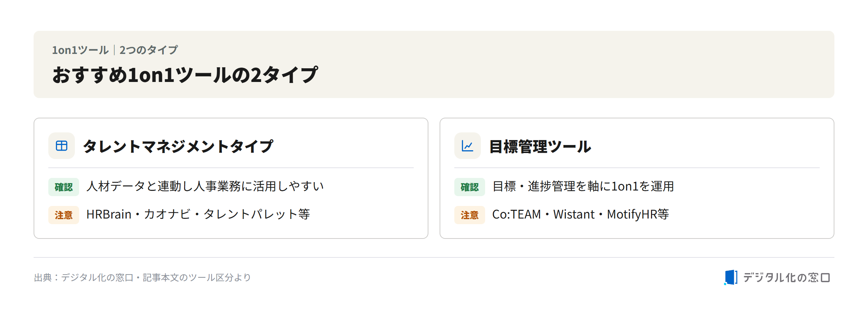Screen dimensions: 868x318
Task: Click the divider line under 目標管理ツール heading
Action: pos(637,168)
